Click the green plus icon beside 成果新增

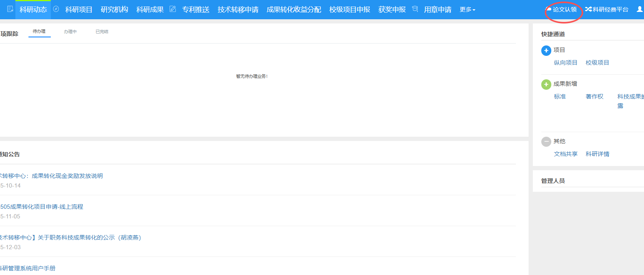[x=546, y=84]
